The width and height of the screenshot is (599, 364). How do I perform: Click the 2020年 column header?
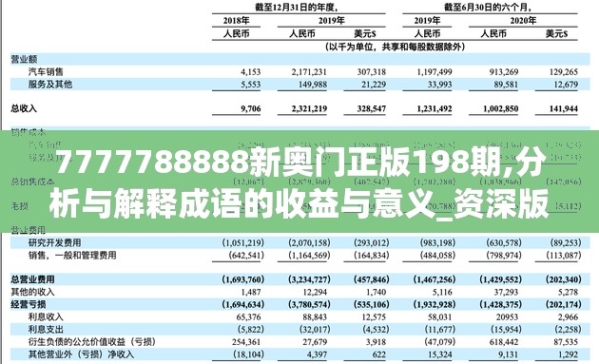(523, 20)
